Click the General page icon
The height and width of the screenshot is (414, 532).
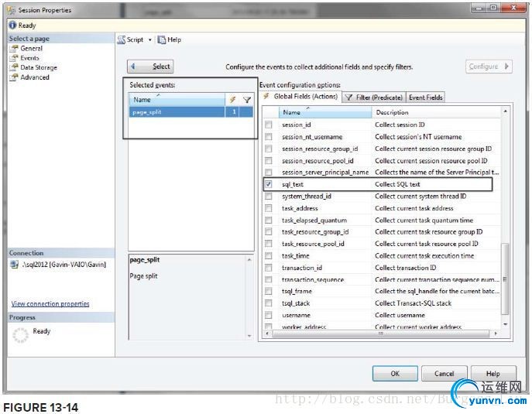14,48
